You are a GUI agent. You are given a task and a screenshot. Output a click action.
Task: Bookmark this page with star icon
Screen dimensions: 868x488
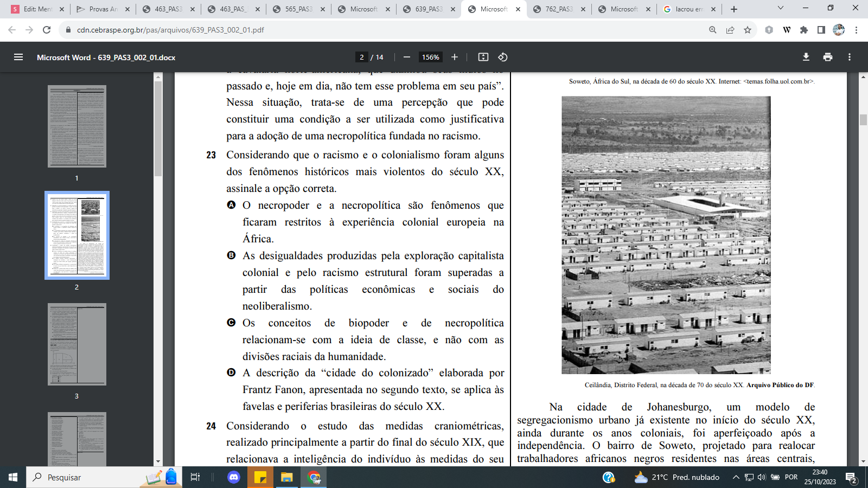pos(748,30)
